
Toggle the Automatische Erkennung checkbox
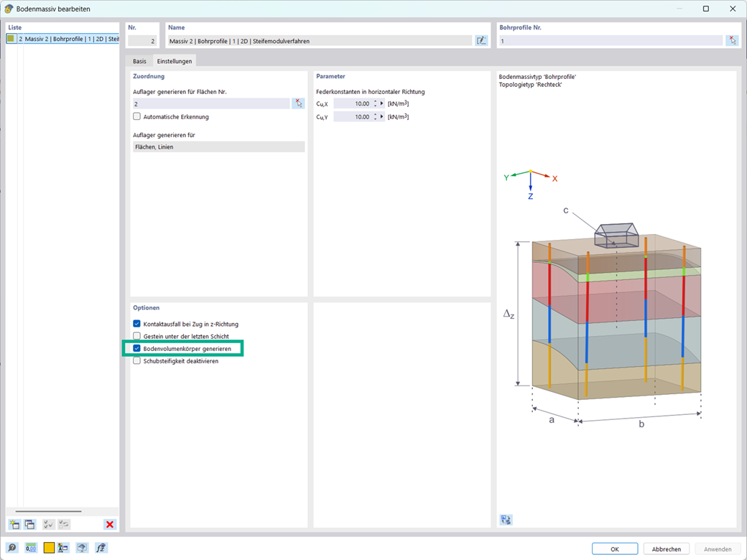(x=136, y=116)
